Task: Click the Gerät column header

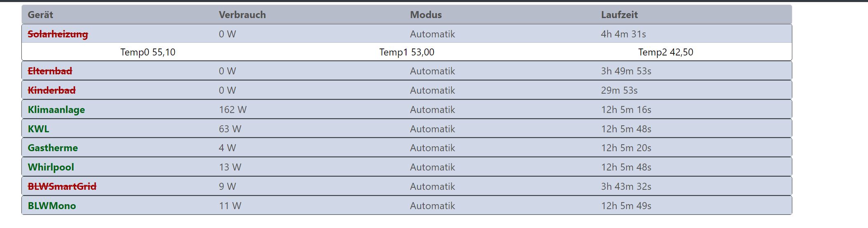Action: click(40, 15)
